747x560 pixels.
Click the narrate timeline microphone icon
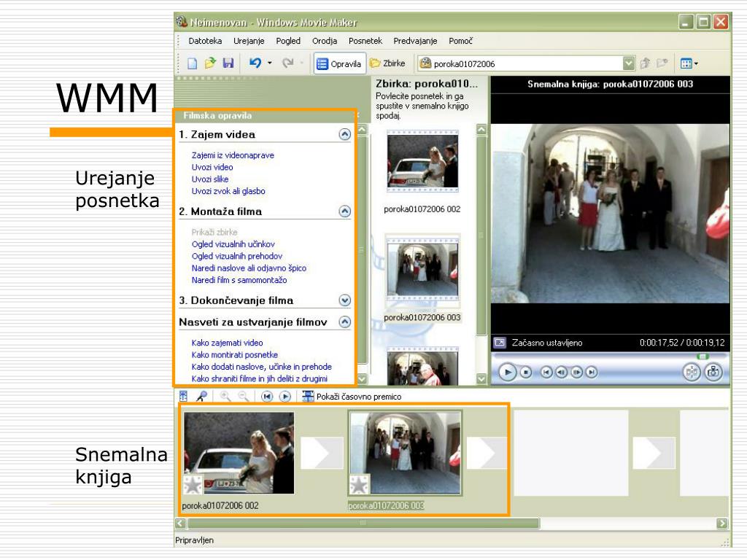pyautogui.click(x=203, y=396)
